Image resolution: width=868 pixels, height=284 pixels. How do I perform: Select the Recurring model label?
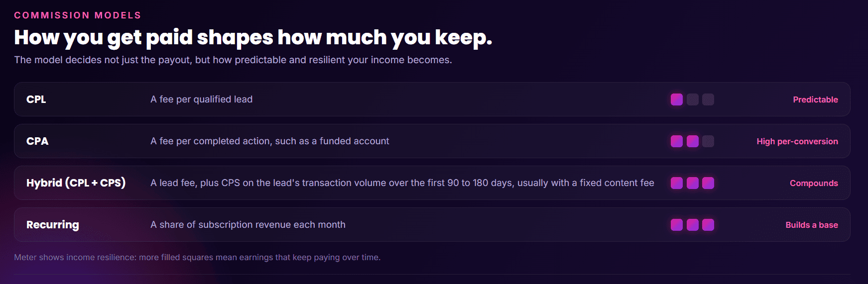coord(53,225)
